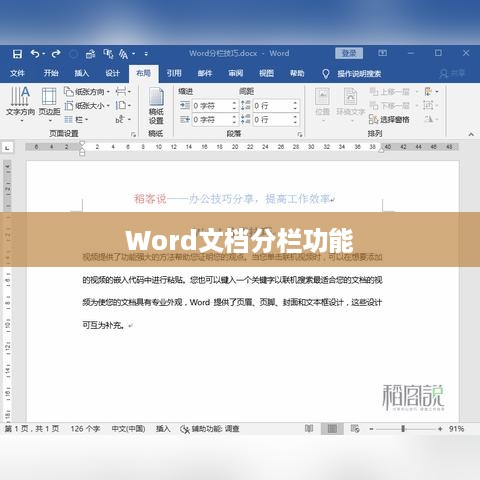Switch to Web Layout view
The image size is (480, 480).
coord(355,429)
